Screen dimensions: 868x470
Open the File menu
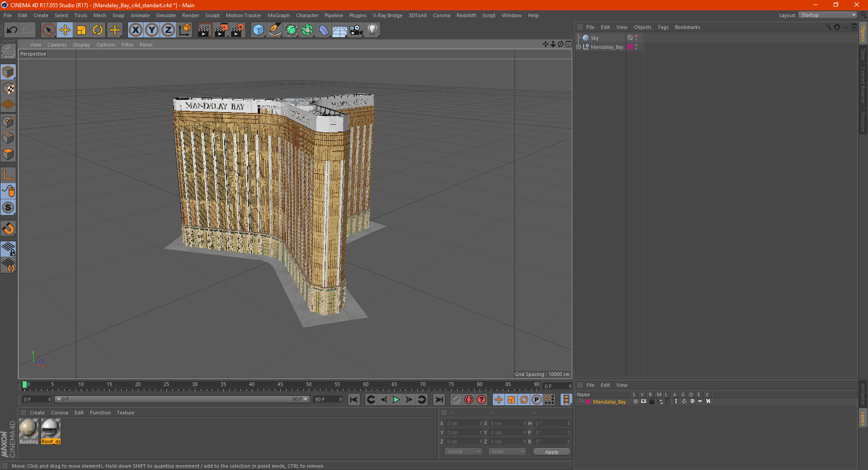point(8,15)
